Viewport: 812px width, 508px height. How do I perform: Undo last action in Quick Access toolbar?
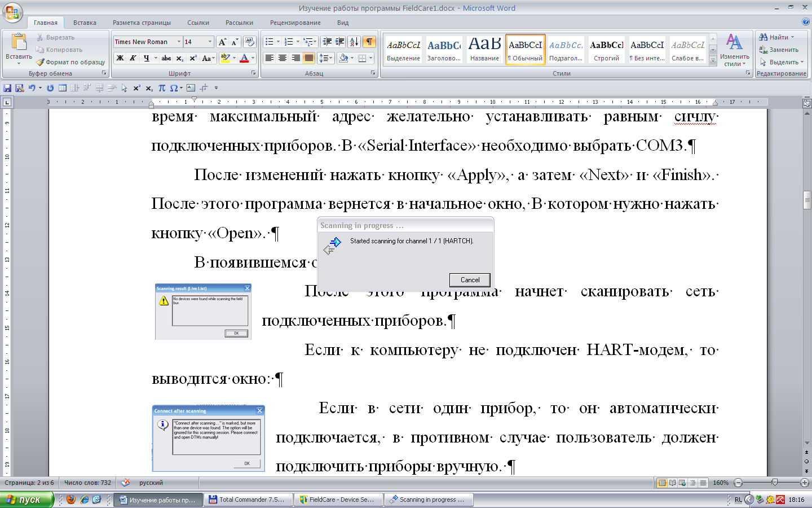[x=32, y=88]
